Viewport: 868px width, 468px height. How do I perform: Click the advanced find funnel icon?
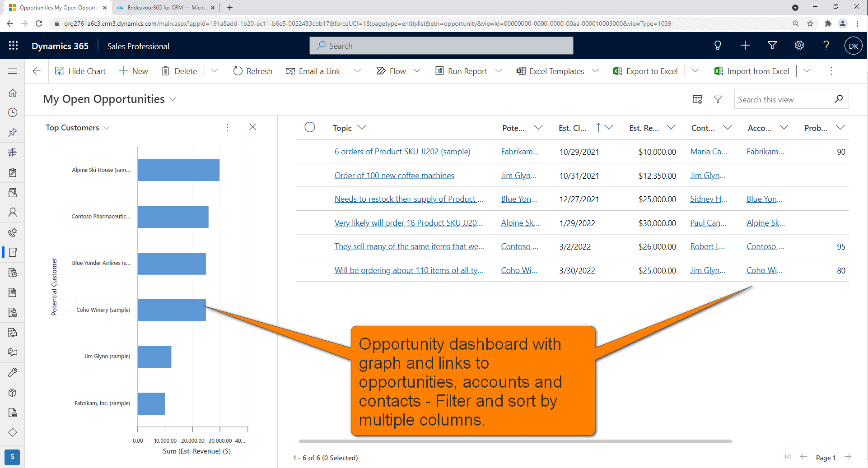[x=772, y=46]
